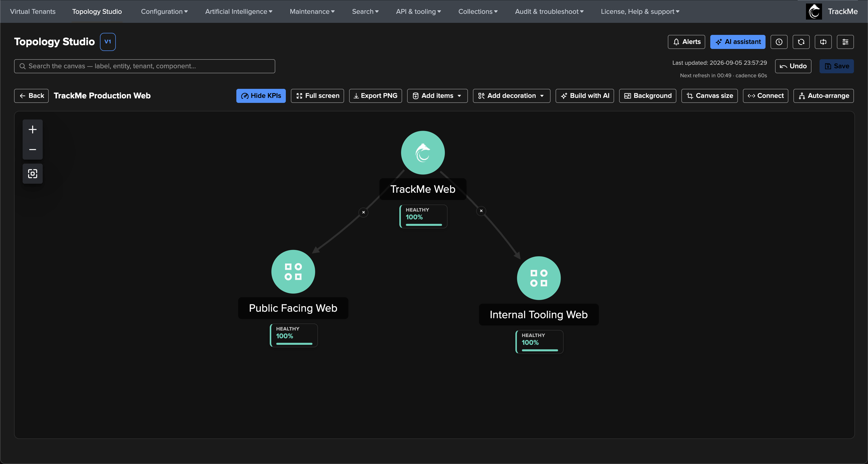The image size is (868, 464).
Task: Zoom in with the plus button
Action: pyautogui.click(x=32, y=130)
